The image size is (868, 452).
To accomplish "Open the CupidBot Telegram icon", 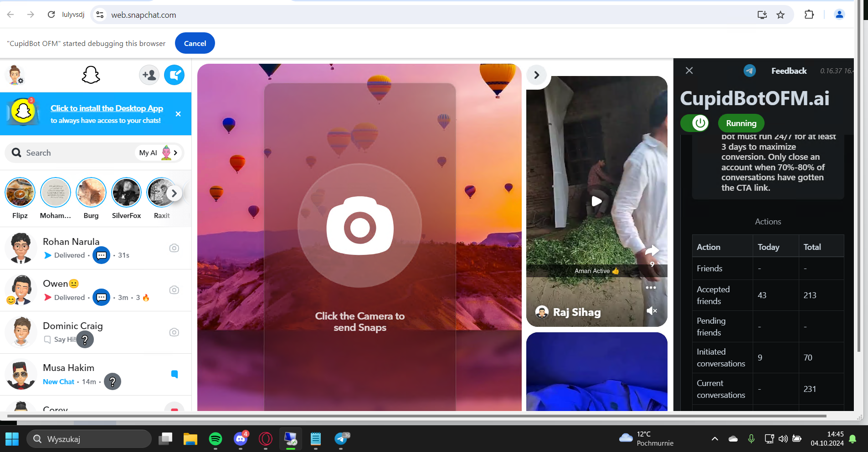I will (x=750, y=71).
